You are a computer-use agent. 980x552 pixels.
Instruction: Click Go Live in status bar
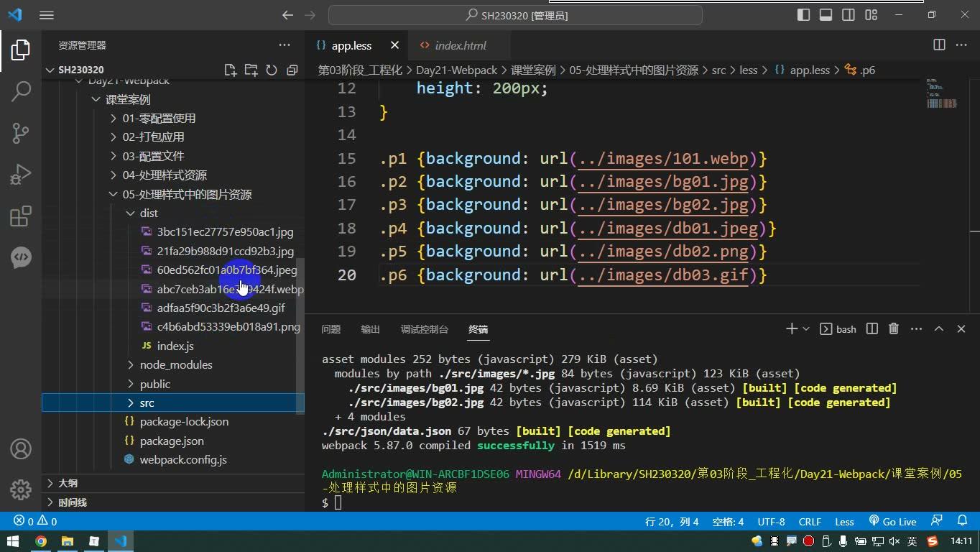[x=892, y=521]
